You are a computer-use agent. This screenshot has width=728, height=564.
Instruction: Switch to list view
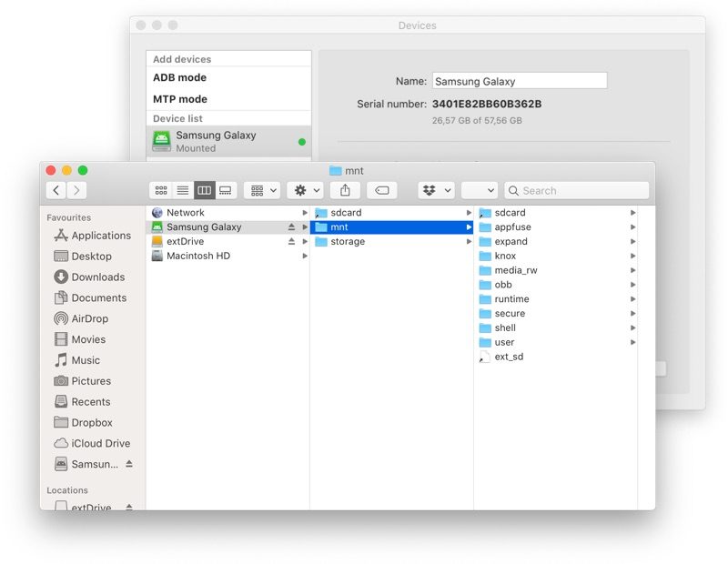click(183, 190)
